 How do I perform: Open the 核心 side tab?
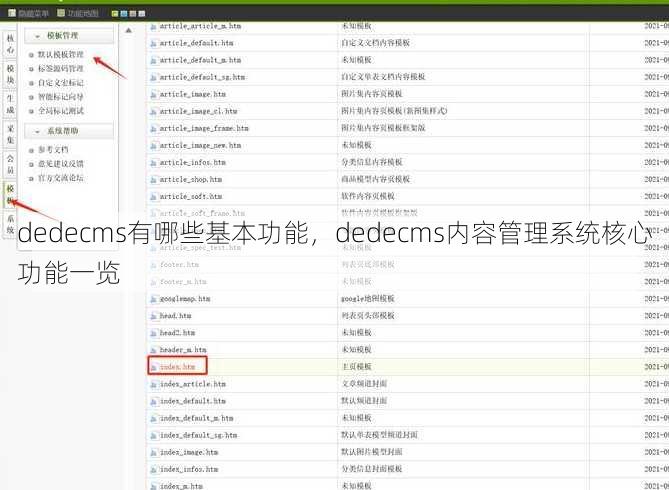coord(10,44)
